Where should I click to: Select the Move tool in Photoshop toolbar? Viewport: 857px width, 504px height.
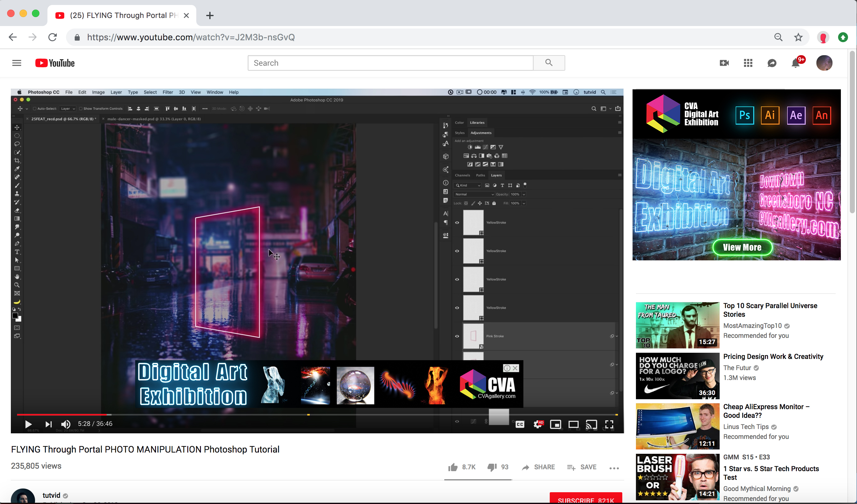(17, 127)
